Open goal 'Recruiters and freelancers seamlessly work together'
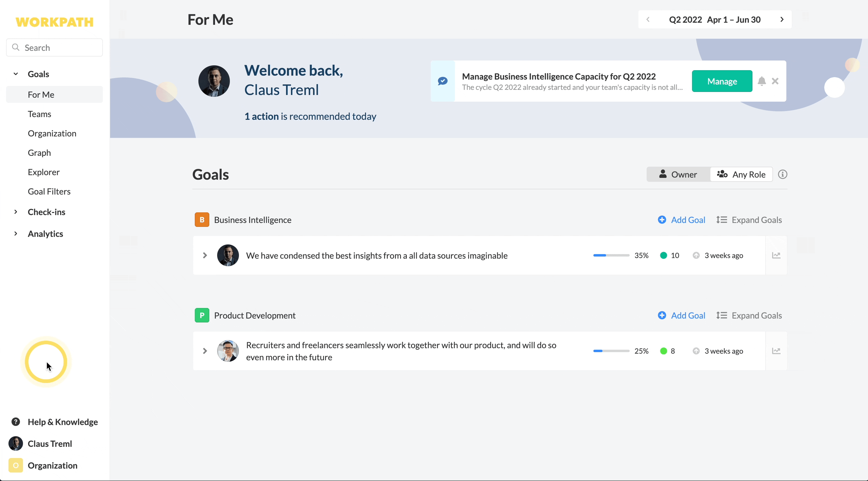868x481 pixels. tap(401, 351)
